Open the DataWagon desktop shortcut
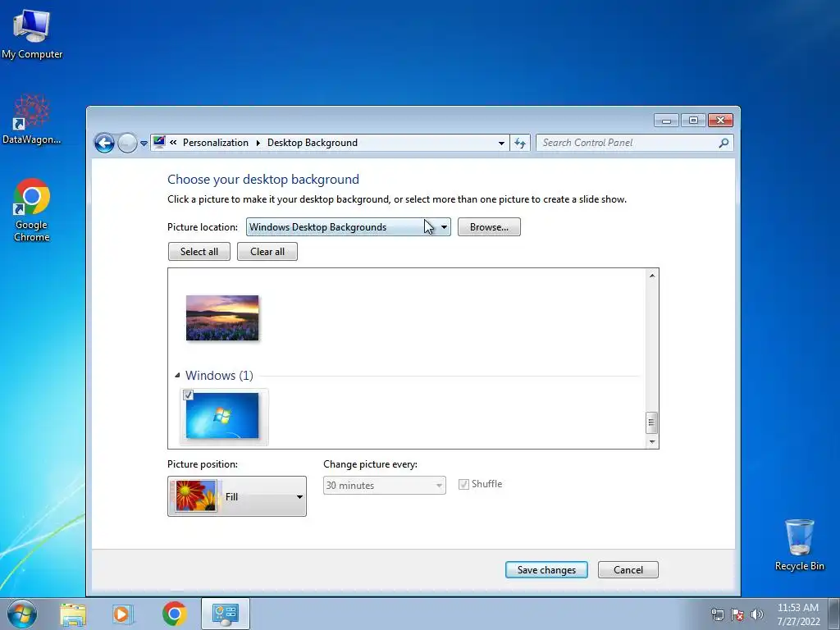This screenshot has height=630, width=840. point(32,120)
